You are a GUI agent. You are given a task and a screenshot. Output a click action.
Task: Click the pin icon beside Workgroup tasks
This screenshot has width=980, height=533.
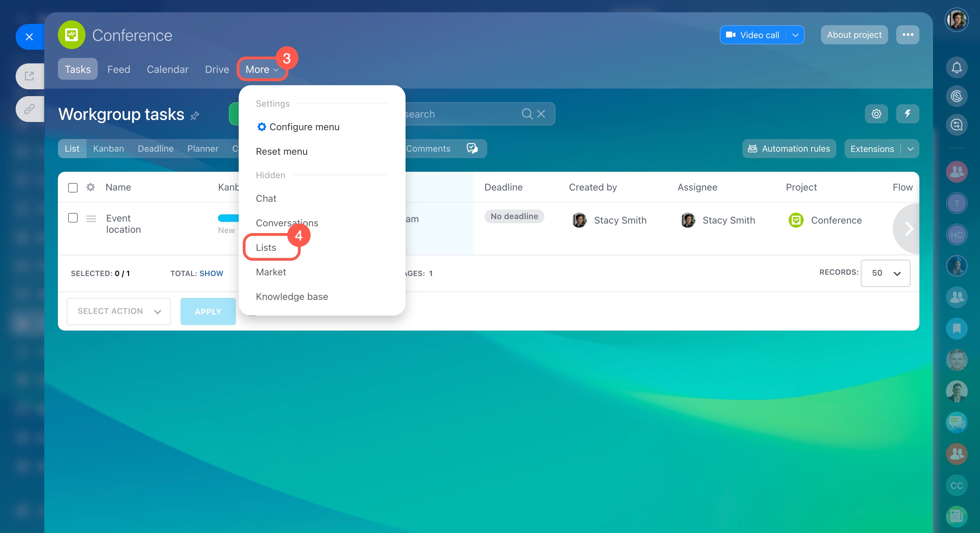(195, 115)
